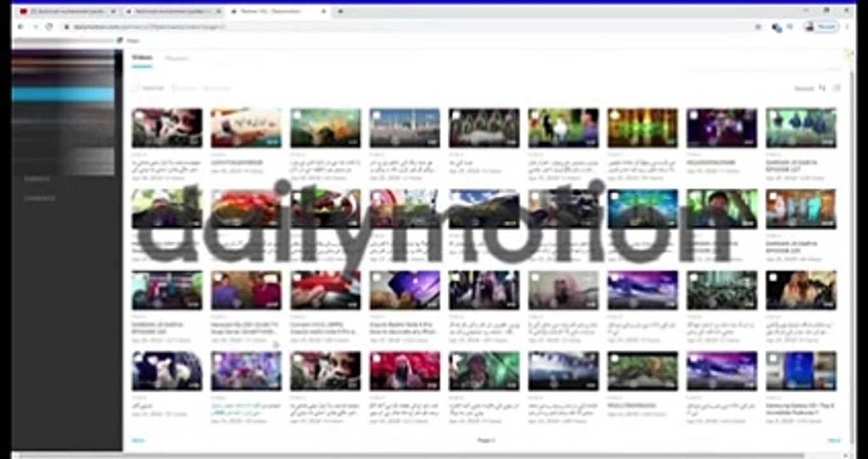The height and width of the screenshot is (459, 868).
Task: Tick checkbox on the green and orange landscape thumbnail
Action: click(297, 115)
